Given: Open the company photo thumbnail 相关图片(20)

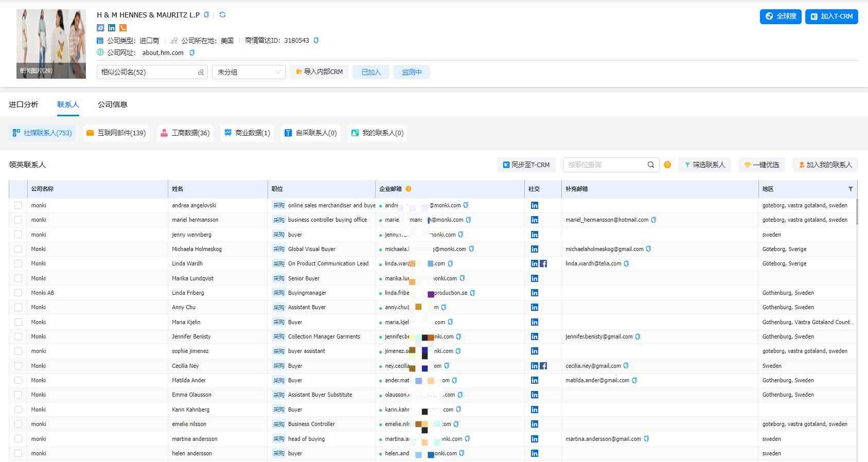Looking at the screenshot, I should coord(51,44).
